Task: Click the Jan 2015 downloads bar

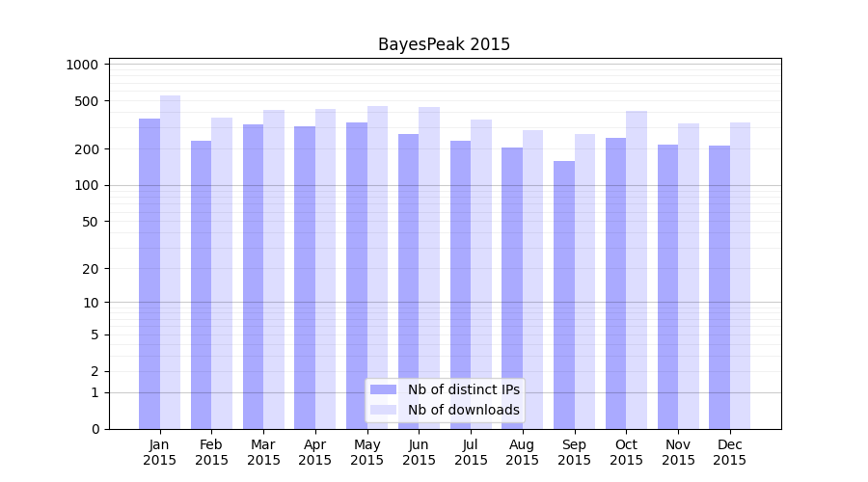Action: click(171, 262)
